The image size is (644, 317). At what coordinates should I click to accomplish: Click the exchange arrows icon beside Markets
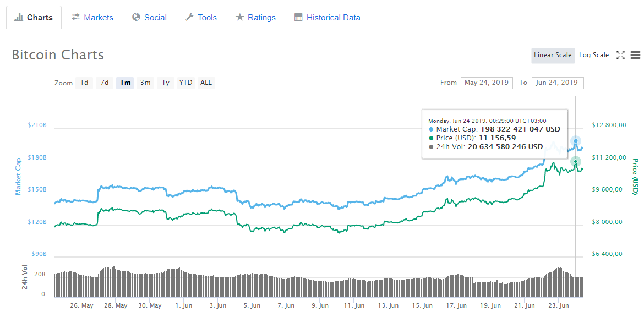pyautogui.click(x=75, y=17)
